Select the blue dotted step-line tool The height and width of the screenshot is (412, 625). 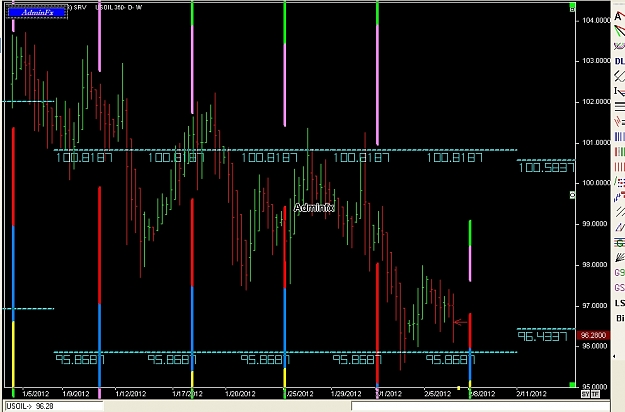[x=619, y=196]
